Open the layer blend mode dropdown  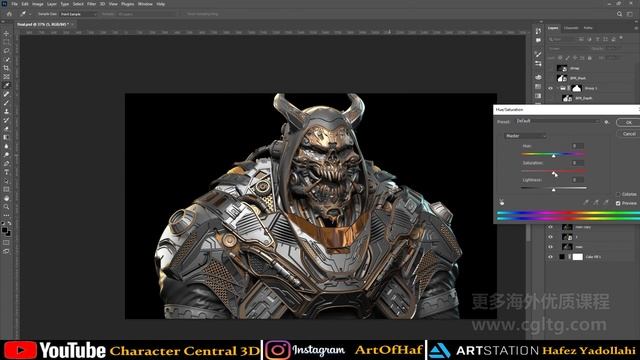(568, 49)
